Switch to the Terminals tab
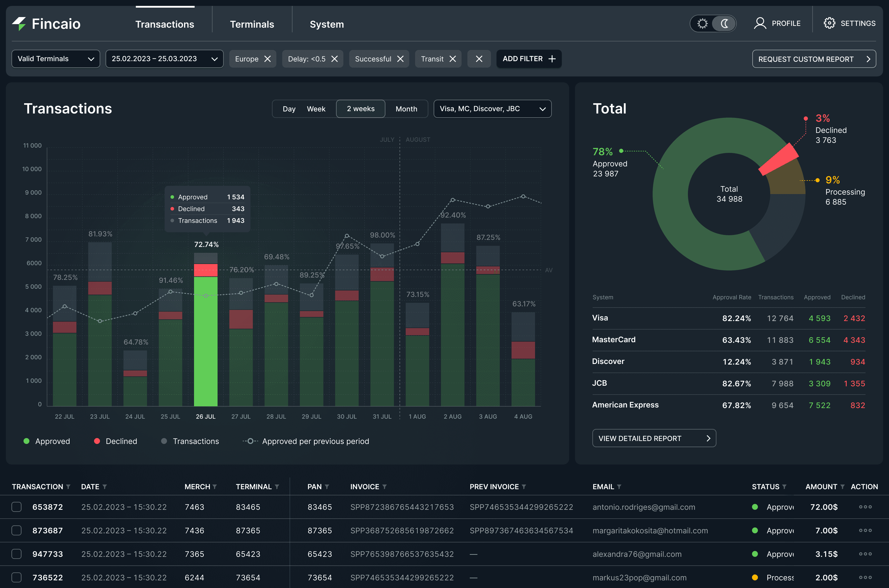The image size is (889, 588). 252,24
